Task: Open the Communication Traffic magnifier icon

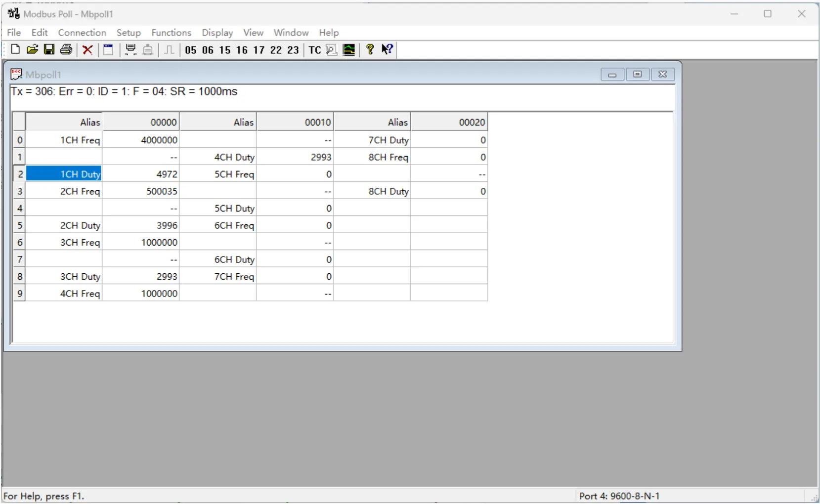Action: 332,50
